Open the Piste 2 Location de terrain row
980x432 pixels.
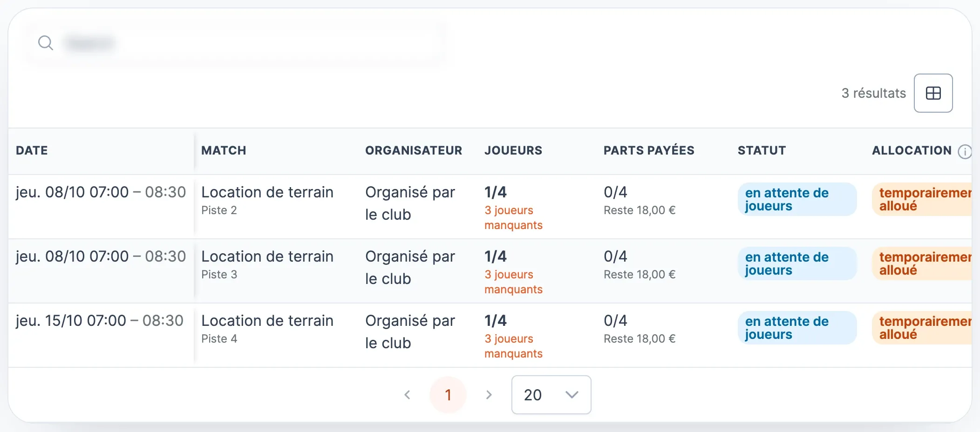coord(490,207)
